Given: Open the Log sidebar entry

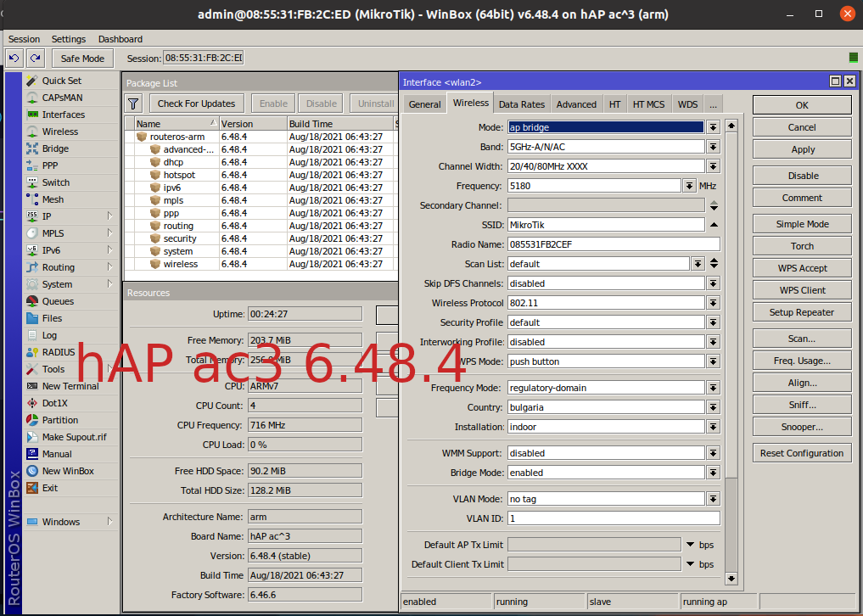Looking at the screenshot, I should click(49, 335).
